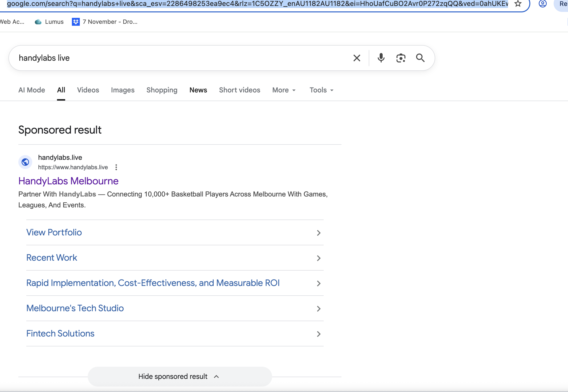
Task: Switch to the Images search tab
Action: point(122,90)
